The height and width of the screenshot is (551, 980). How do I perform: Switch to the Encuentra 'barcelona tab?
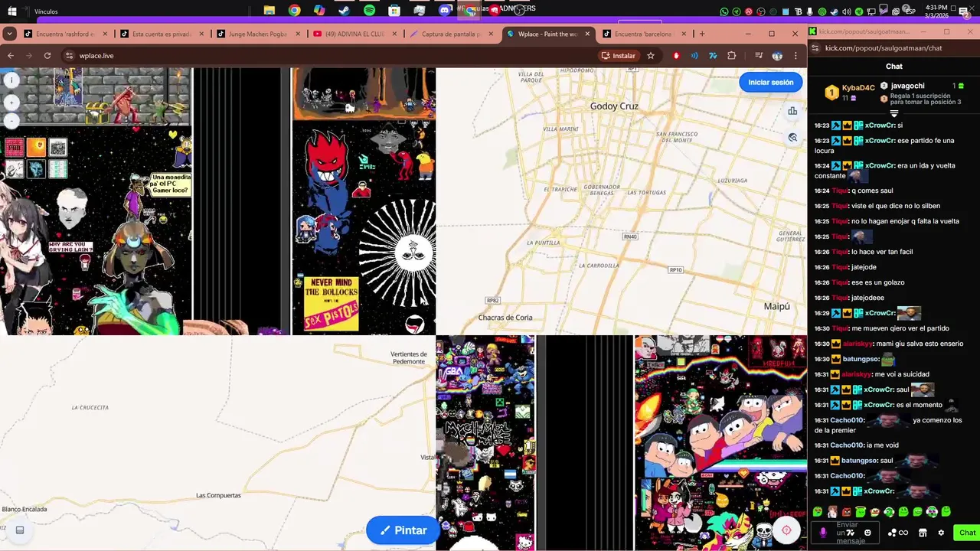pos(643,34)
